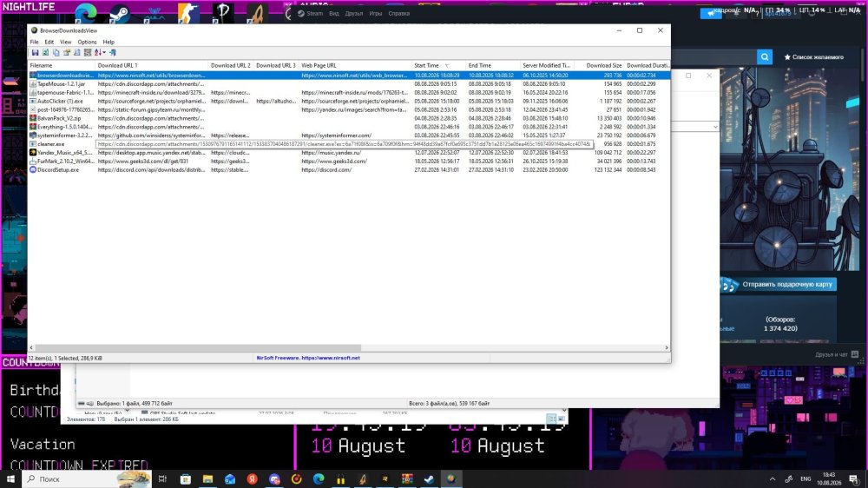Select the systeminformer-3.2.2 row icon
The image size is (868, 488).
point(33,135)
